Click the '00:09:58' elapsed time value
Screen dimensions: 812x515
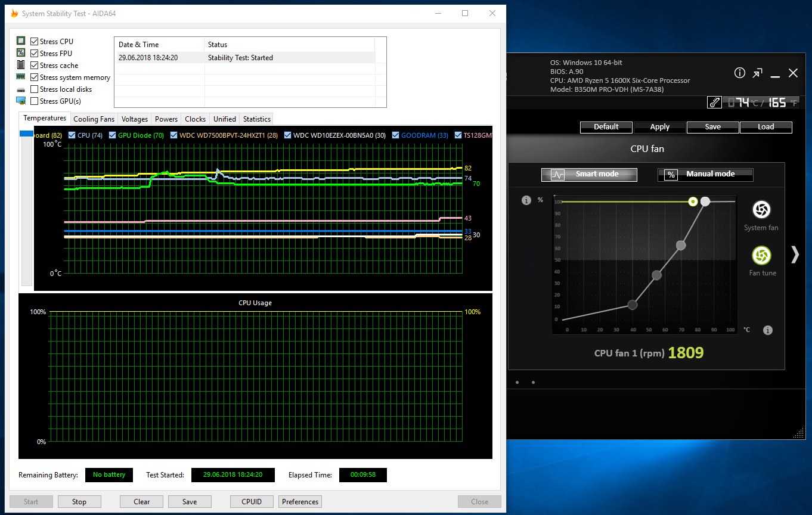pos(363,475)
